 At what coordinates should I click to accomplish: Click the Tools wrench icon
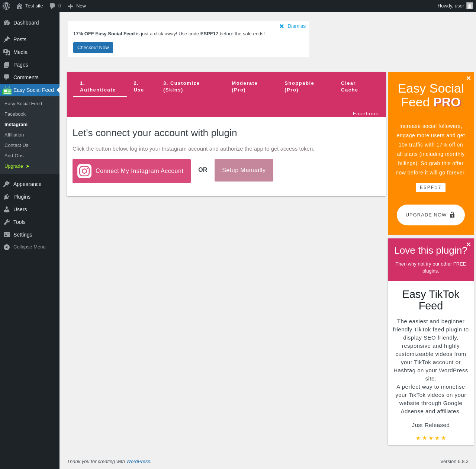point(7,222)
